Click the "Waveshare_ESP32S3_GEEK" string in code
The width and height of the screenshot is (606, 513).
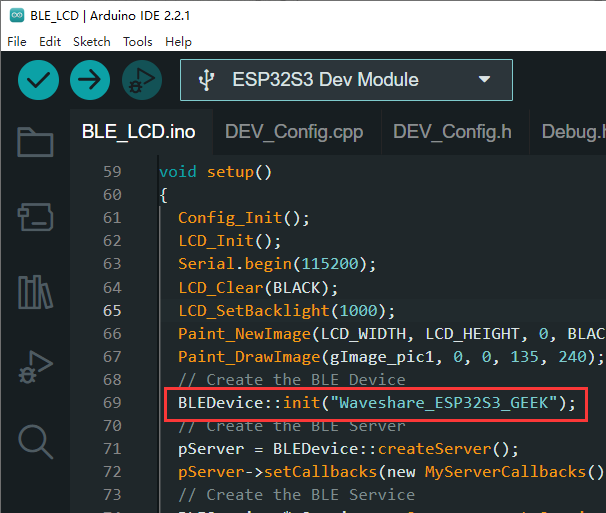[452, 402]
